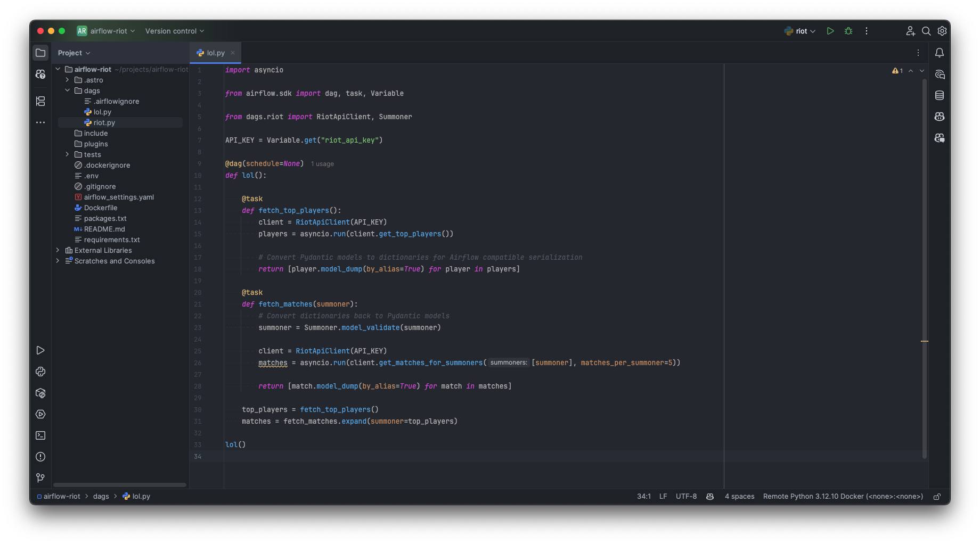Run the riot configuration
Image resolution: width=980 pixels, height=544 pixels.
point(830,31)
